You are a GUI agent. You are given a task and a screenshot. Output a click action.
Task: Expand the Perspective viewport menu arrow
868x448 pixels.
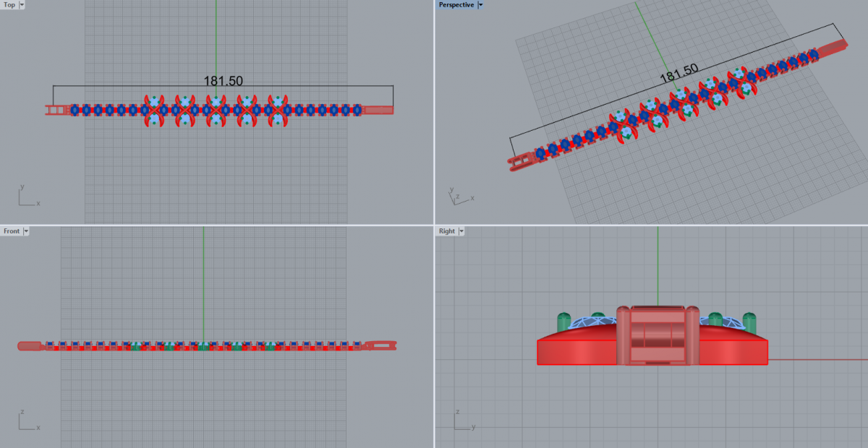pyautogui.click(x=481, y=5)
